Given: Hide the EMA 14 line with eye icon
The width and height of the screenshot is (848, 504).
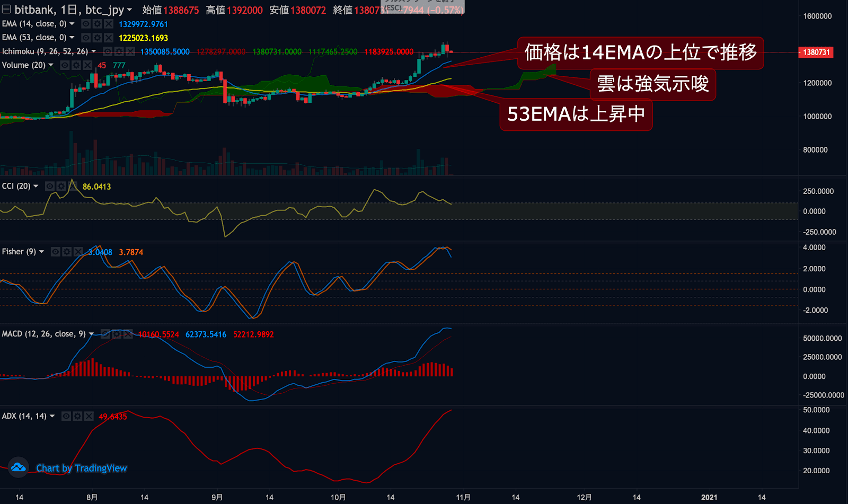Looking at the screenshot, I should point(86,24).
